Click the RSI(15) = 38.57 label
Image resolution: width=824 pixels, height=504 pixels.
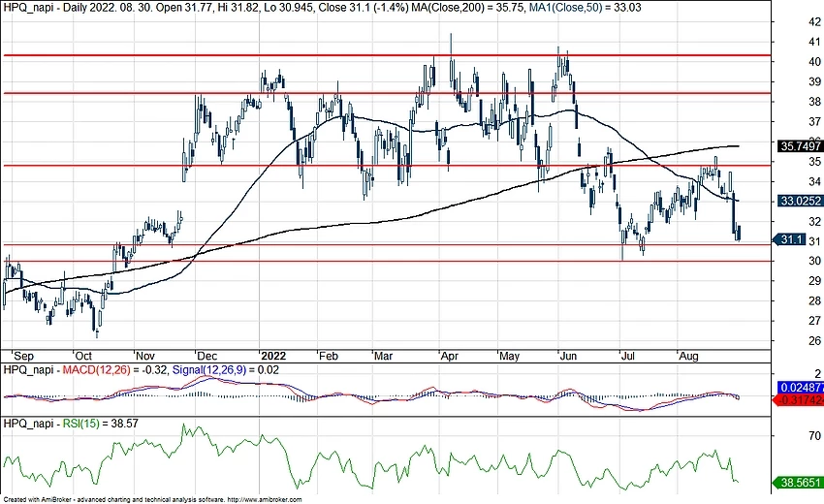click(101, 423)
